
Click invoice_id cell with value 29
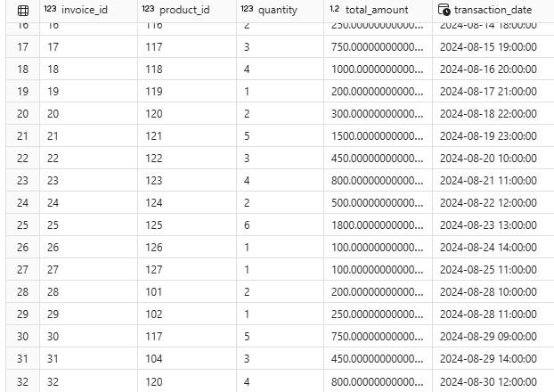pyautogui.click(x=89, y=314)
